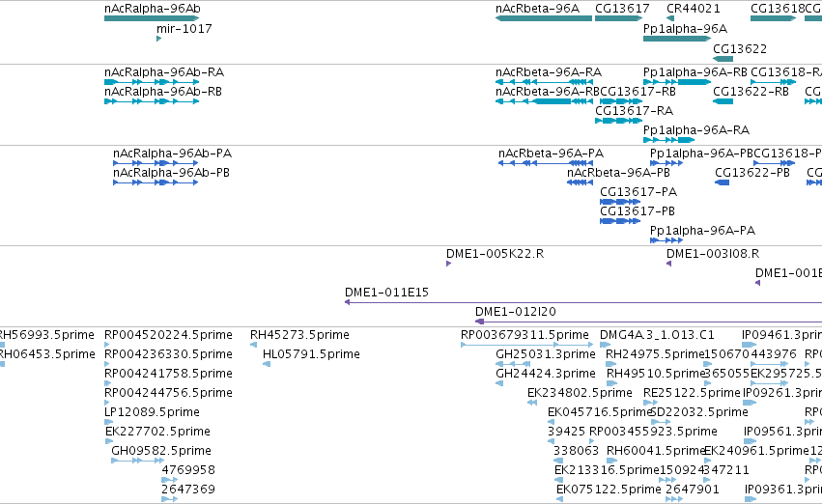Click the RP003455923.5prime EST label
This screenshot has width=822, height=504.
click(x=653, y=432)
